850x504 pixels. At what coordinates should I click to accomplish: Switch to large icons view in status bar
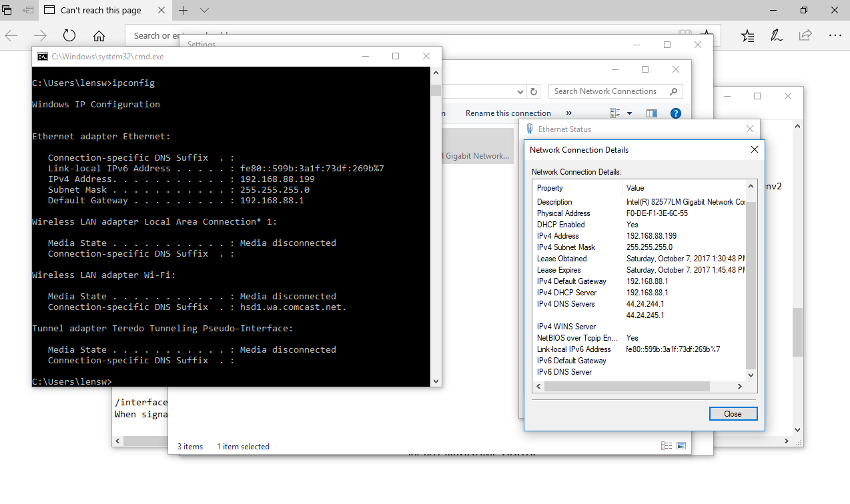coord(681,446)
